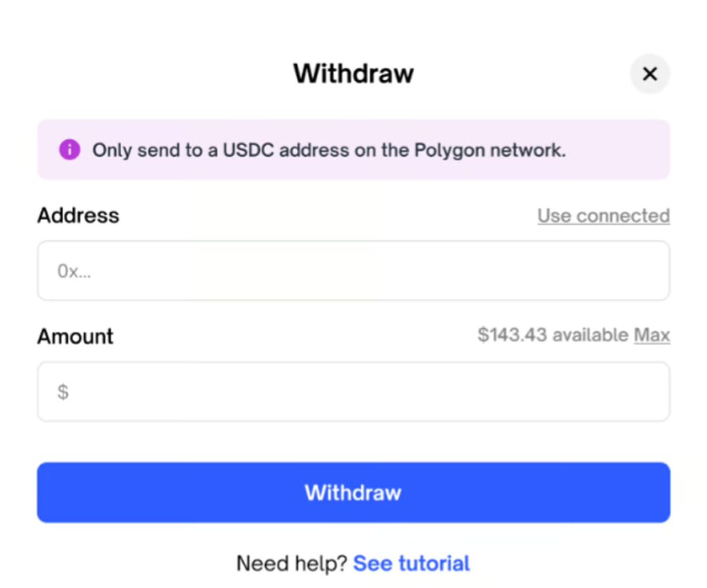Click the word 'network' in notice

(527, 150)
